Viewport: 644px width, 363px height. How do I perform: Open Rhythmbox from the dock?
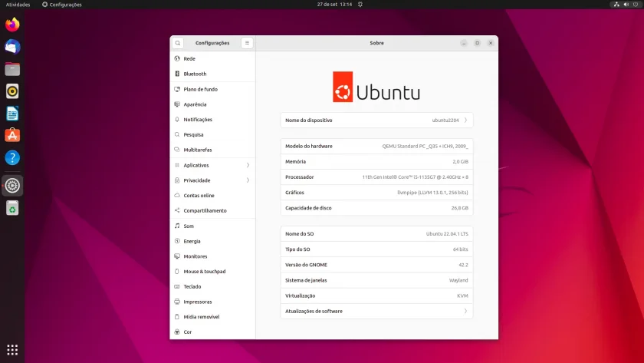point(12,91)
